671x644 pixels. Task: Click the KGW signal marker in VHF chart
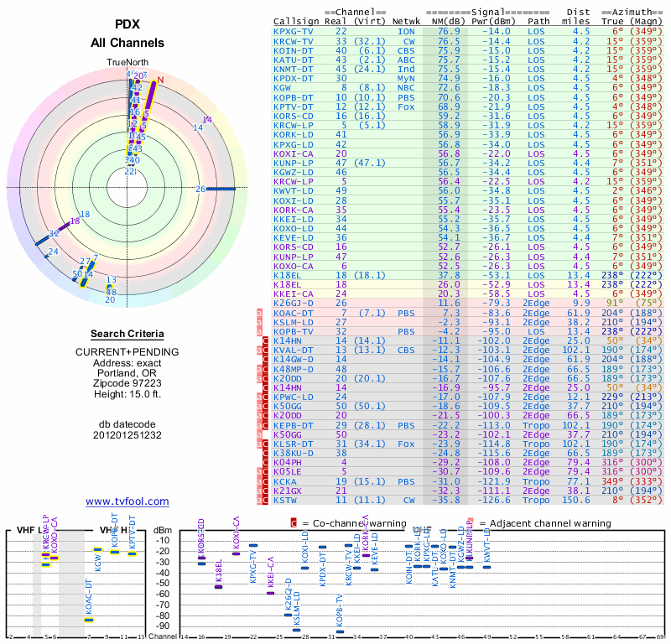97,550
